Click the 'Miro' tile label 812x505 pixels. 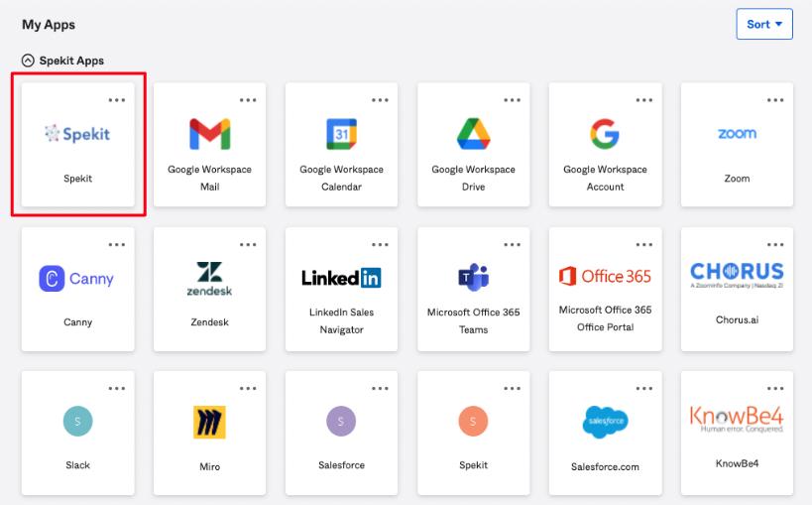(x=210, y=466)
